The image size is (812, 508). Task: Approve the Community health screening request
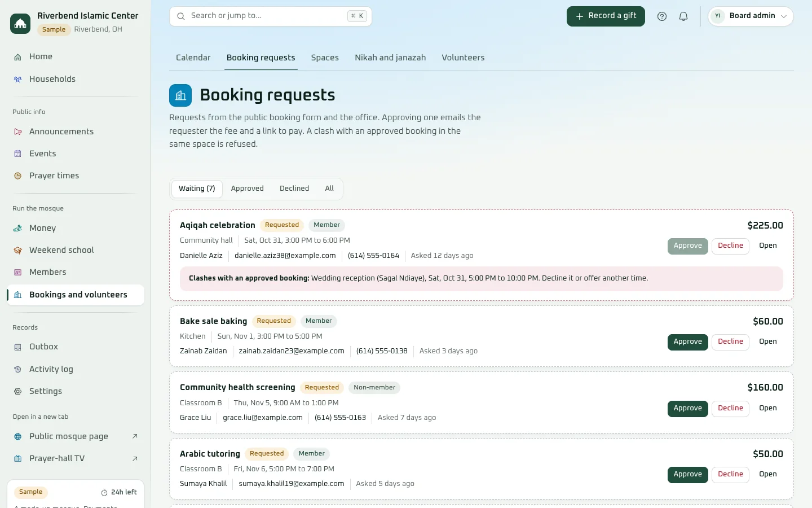pos(688,409)
